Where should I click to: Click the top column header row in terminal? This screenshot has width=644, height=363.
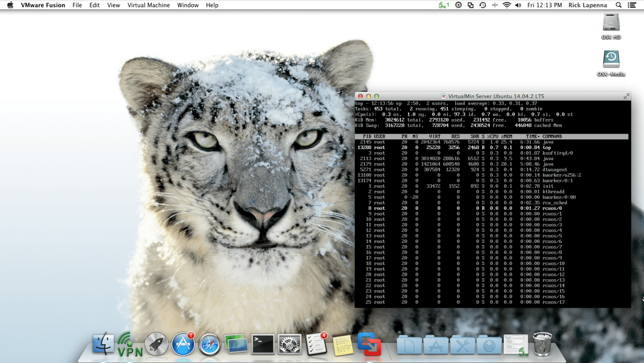[x=491, y=136]
